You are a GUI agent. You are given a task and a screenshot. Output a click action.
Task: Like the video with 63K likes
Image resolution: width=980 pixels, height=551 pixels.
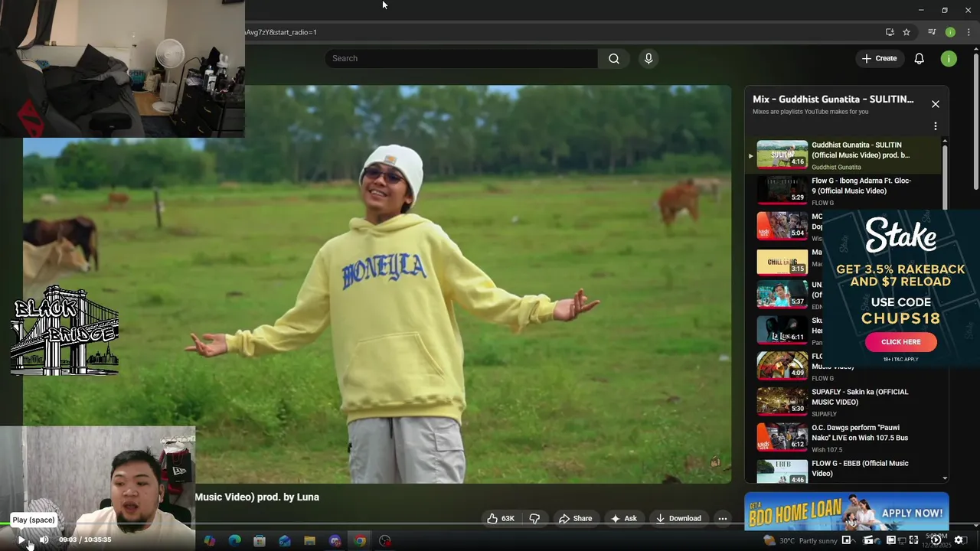501,518
